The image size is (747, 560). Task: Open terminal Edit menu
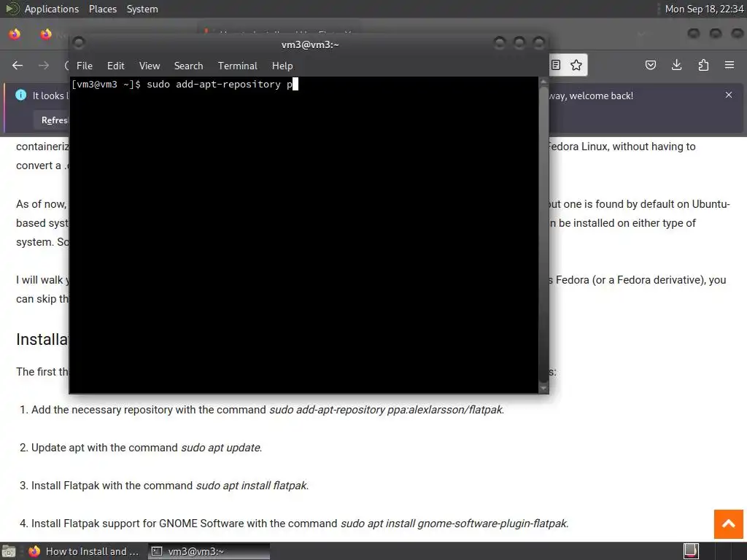[116, 66]
